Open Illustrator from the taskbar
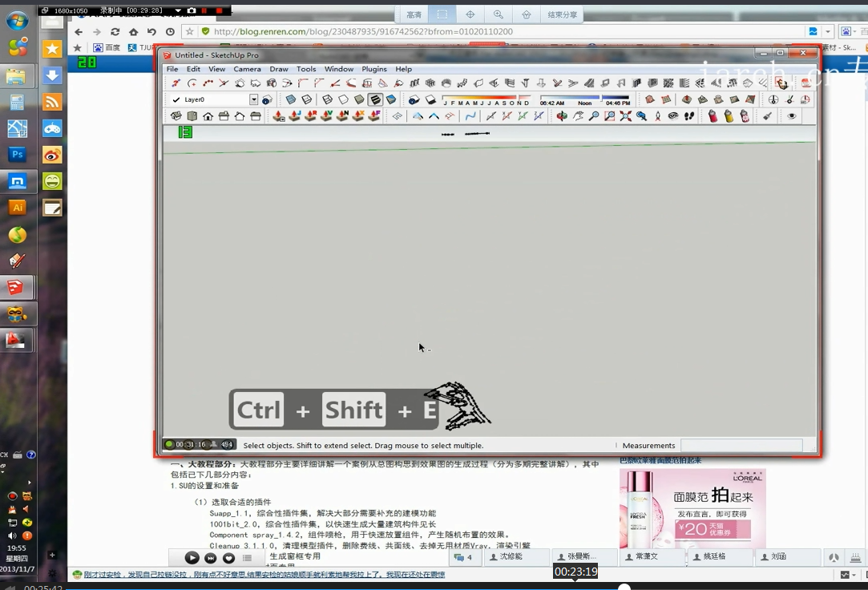 [x=17, y=208]
